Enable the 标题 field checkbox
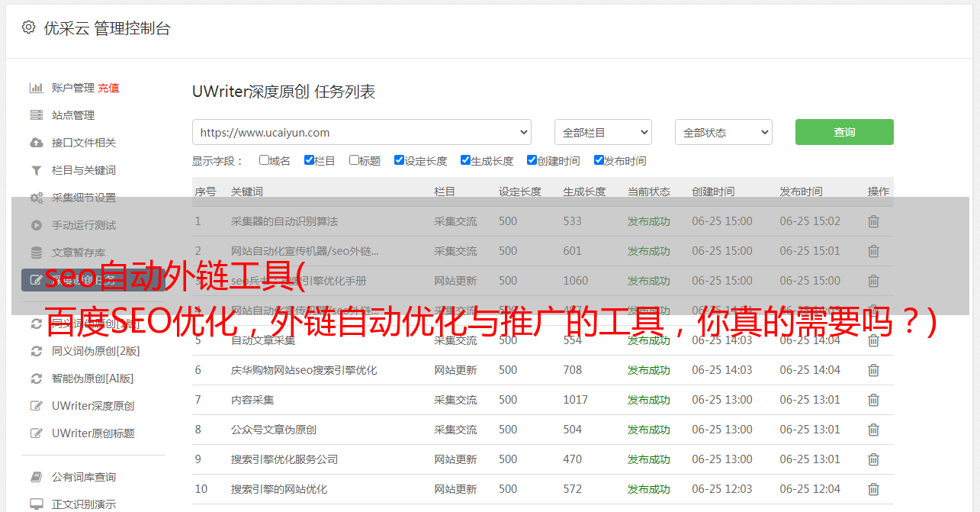 (354, 160)
